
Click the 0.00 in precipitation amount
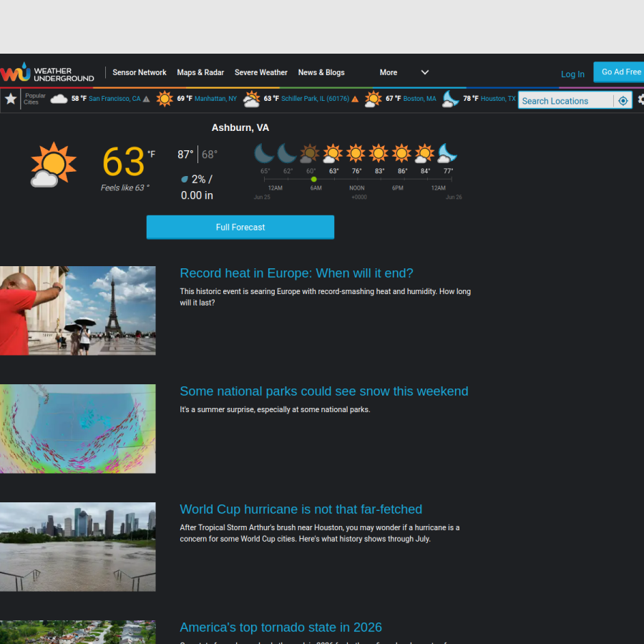[x=197, y=195]
